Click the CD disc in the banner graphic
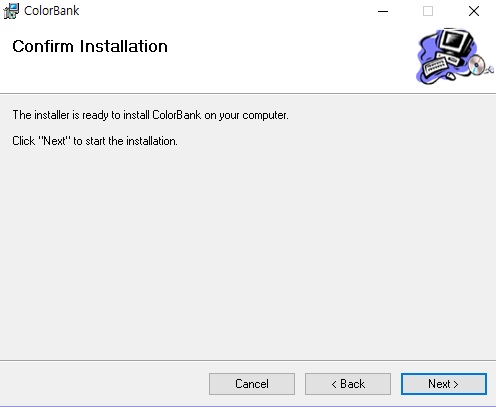Image resolution: width=496 pixels, height=407 pixels. (477, 64)
